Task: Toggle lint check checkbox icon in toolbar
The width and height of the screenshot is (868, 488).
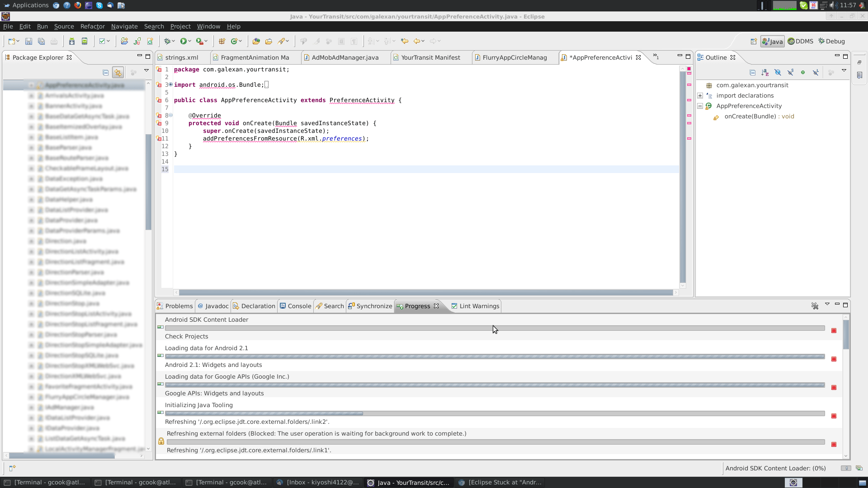Action: 102,42
